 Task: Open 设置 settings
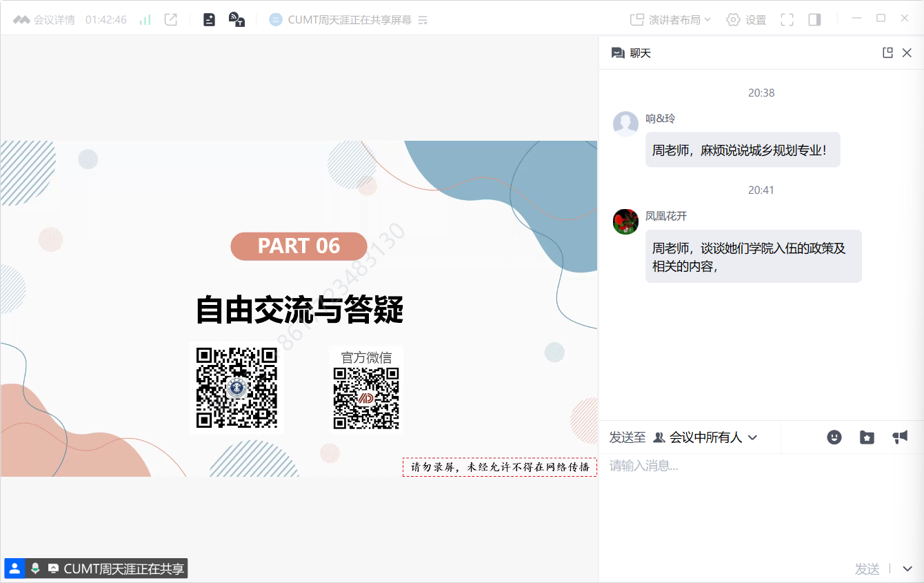pos(746,20)
